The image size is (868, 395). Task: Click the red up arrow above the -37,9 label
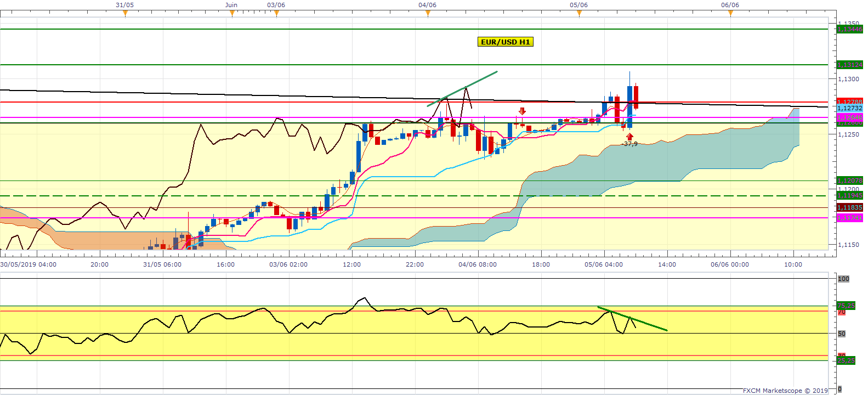pos(629,137)
